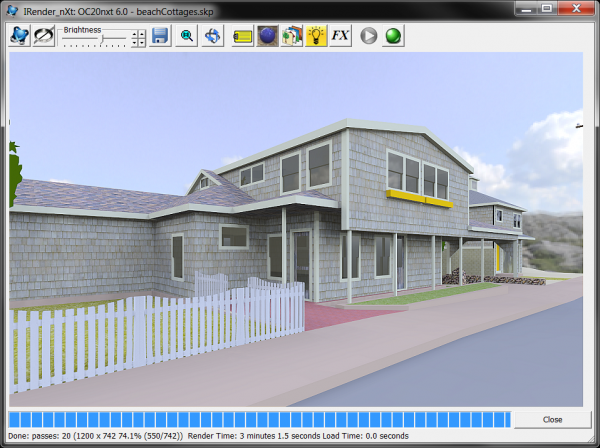Decrease brightness with the down stepper arrow
600x448 pixels.
pos(139,42)
